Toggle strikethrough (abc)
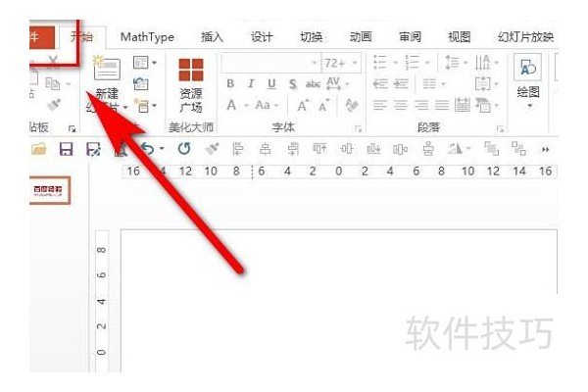588x392 pixels. (313, 84)
